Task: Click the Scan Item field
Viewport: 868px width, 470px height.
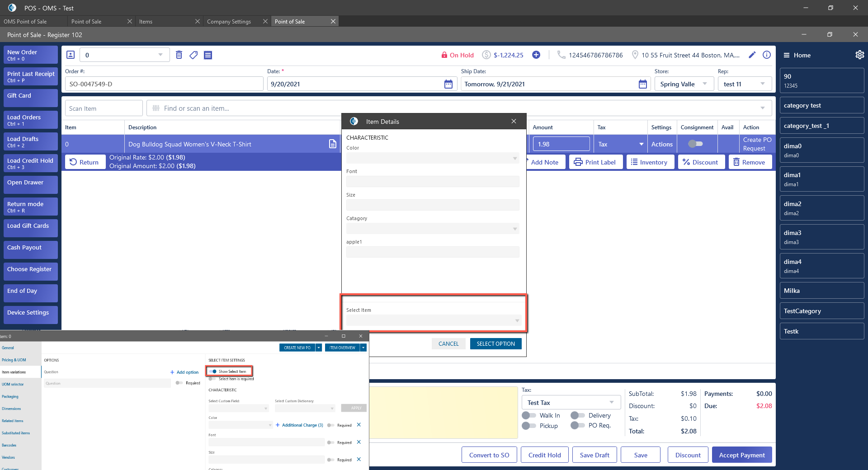Action: [104, 108]
